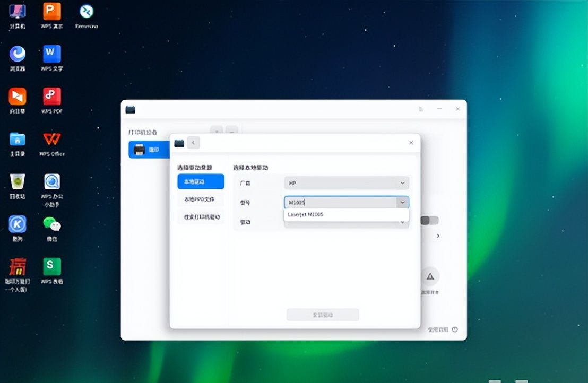
Task: Click the model combo box arrow
Action: pos(402,203)
